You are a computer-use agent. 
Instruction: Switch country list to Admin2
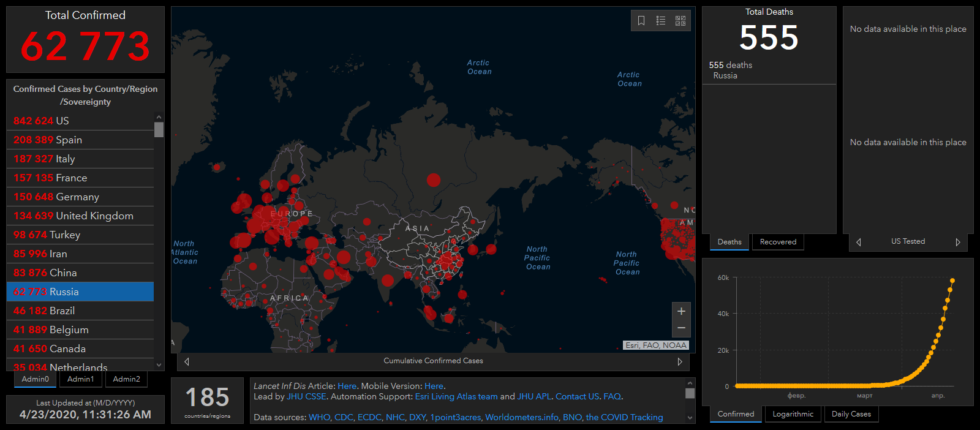126,379
